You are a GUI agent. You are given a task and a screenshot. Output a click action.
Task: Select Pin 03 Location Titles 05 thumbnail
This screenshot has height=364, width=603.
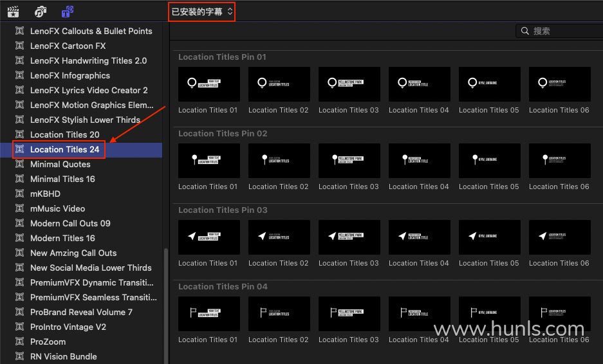[489, 237]
